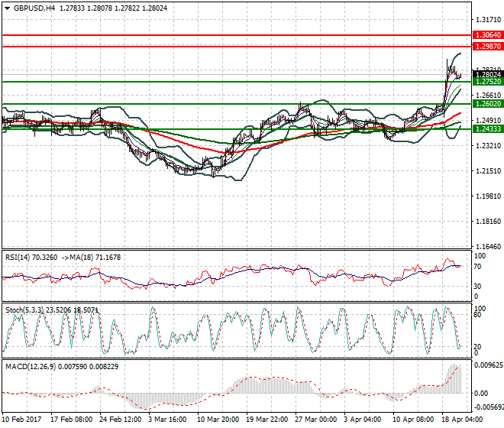Click the Stoch(5,3,3) indicator label
Viewport: 504px width, 428px height.
pyautogui.click(x=25, y=310)
